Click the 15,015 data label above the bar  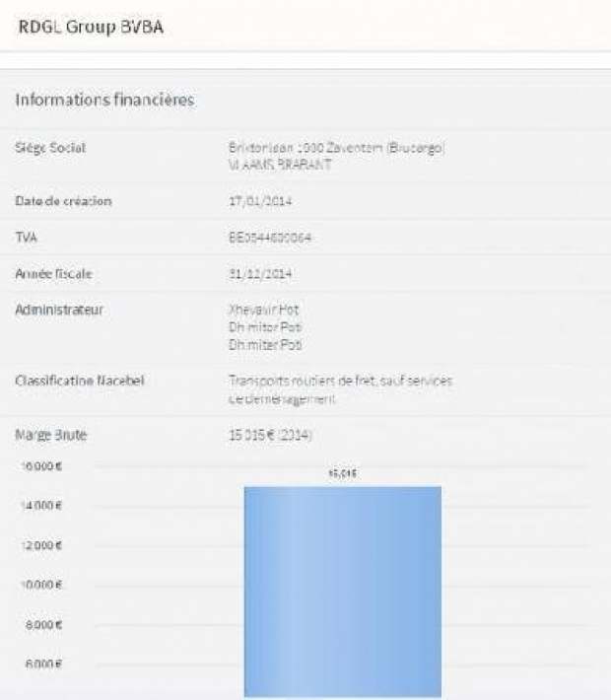[x=342, y=474]
